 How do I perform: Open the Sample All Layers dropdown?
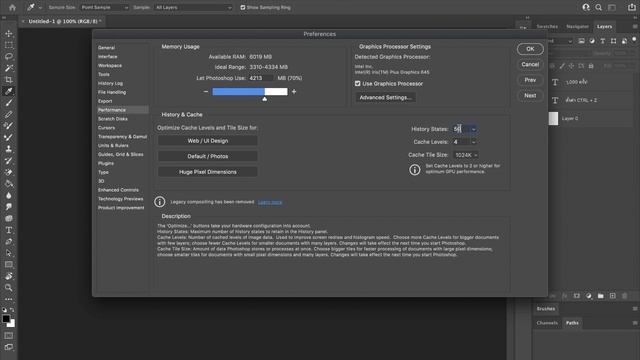click(193, 7)
